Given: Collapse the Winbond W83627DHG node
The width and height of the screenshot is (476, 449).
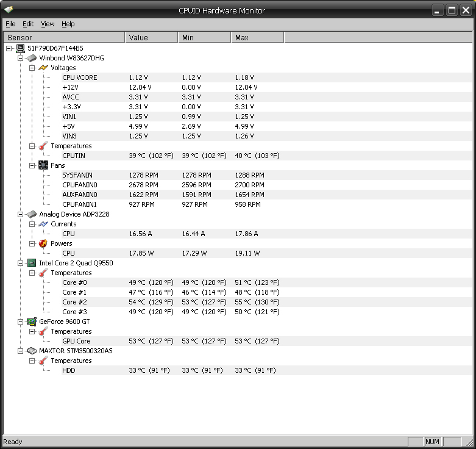Looking at the screenshot, I should (20, 58).
